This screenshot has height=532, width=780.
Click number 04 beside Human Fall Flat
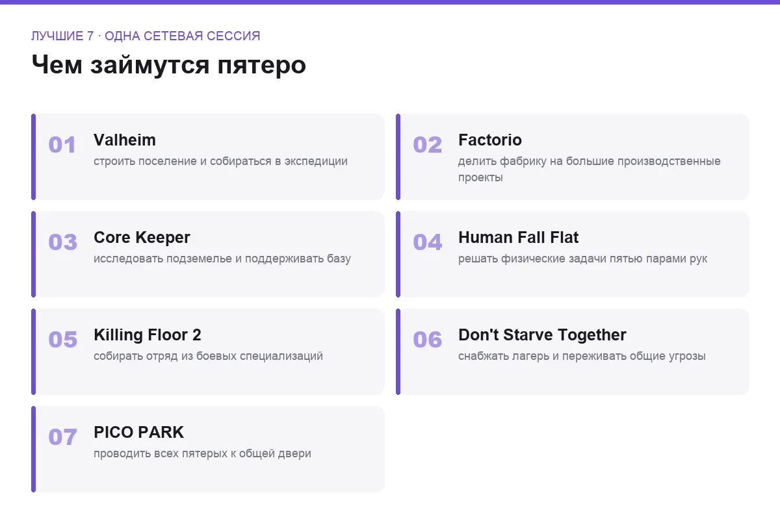(427, 242)
